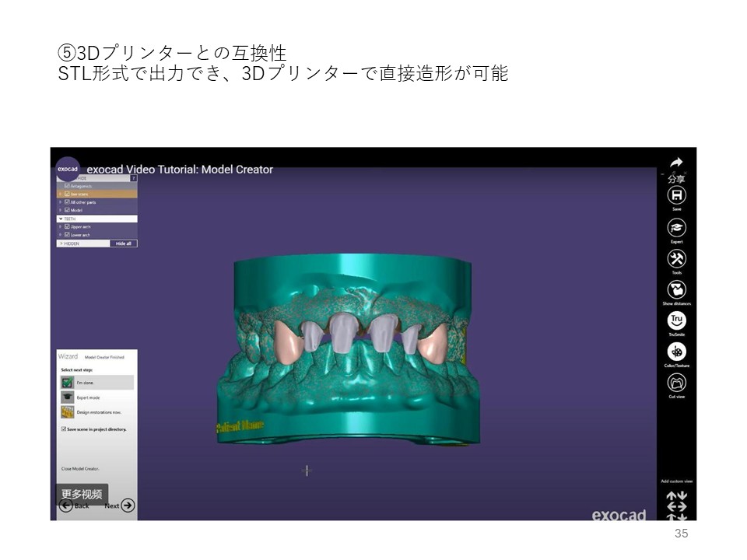
Task: Launch the TruSmile rendering icon
Action: tap(676, 320)
